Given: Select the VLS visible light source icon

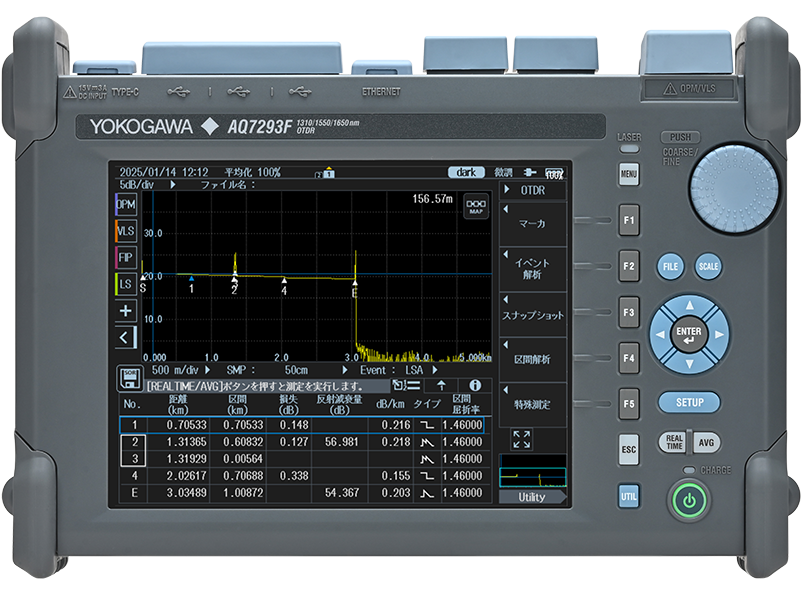Looking at the screenshot, I should pyautogui.click(x=126, y=231).
